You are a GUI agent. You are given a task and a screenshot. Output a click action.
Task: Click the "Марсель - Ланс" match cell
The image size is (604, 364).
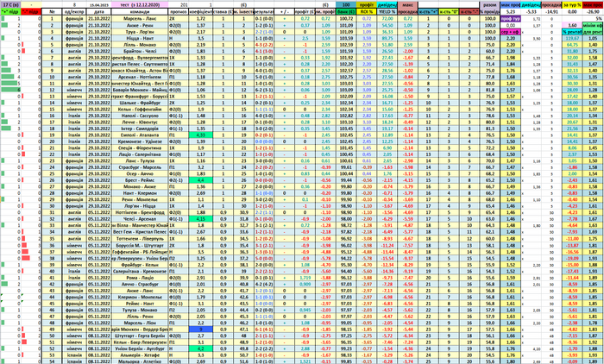[140, 18]
